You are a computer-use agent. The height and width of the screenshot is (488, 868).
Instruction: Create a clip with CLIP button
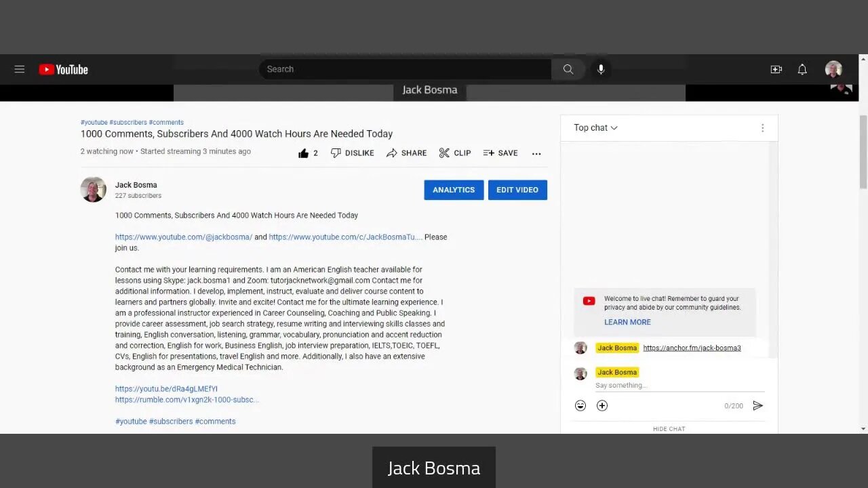pyautogui.click(x=455, y=153)
